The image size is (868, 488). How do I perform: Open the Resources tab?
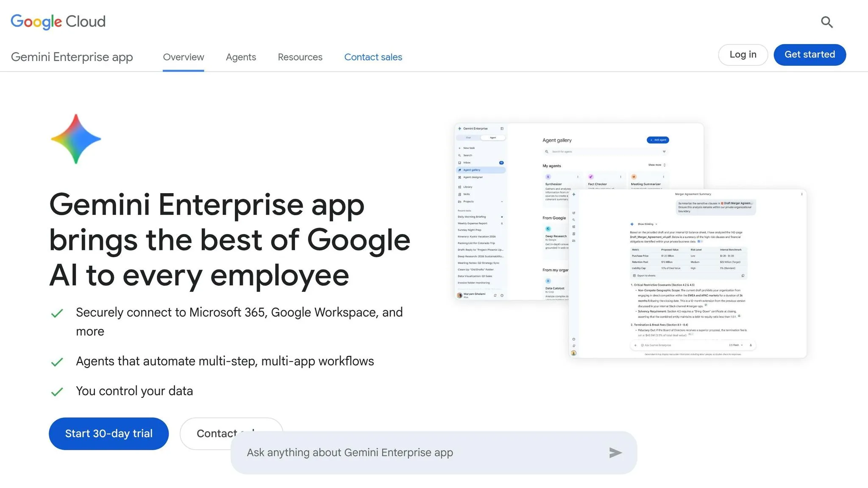300,57
